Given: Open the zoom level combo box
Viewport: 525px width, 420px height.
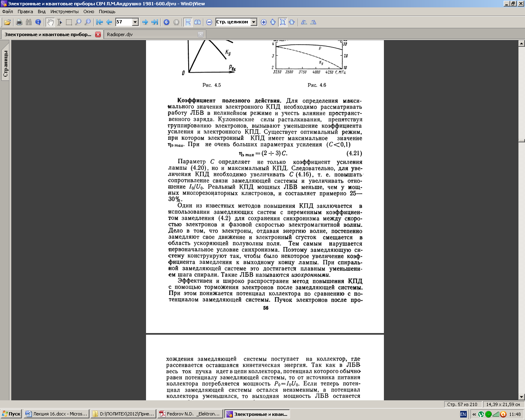Looking at the screenshot, I should point(236,22).
